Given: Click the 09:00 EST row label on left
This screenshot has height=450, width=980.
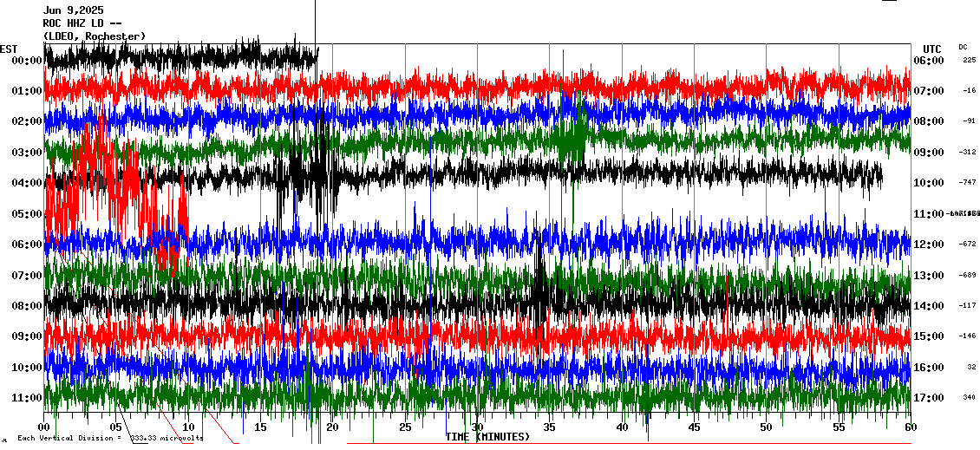Looking at the screenshot, I should tap(28, 336).
